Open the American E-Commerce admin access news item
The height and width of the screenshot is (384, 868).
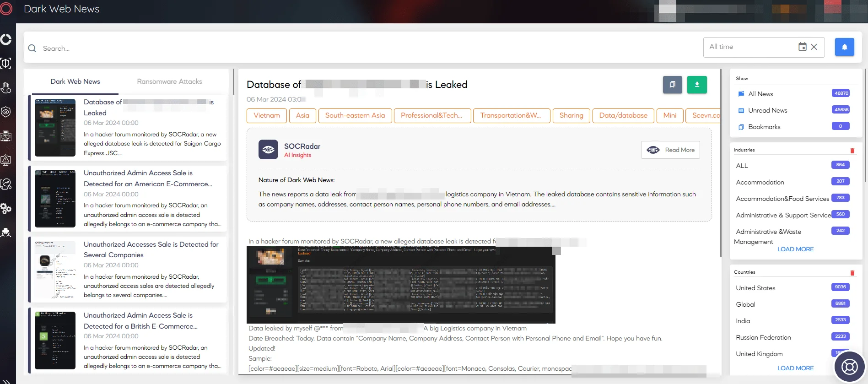coord(128,198)
